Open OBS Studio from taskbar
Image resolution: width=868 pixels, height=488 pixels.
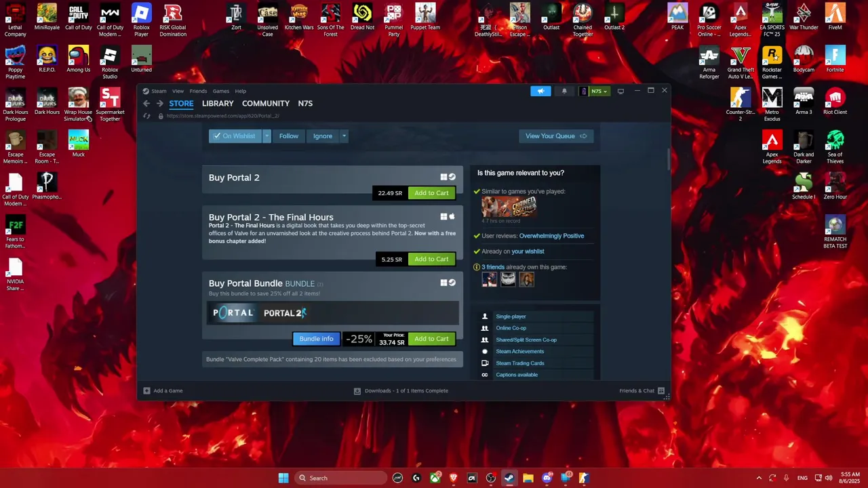pyautogui.click(x=491, y=478)
